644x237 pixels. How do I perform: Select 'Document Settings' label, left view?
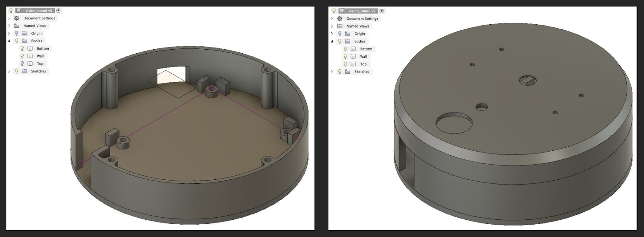pyautogui.click(x=39, y=18)
